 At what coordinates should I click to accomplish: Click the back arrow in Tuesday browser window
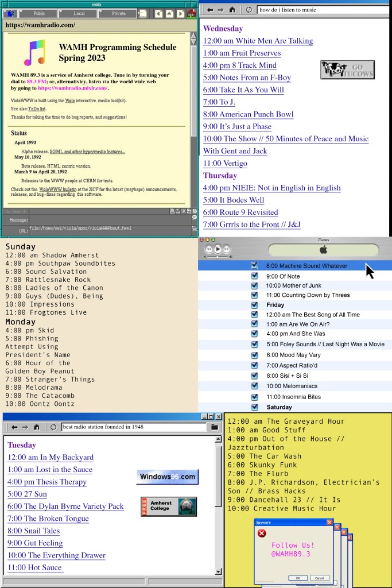(14, 427)
